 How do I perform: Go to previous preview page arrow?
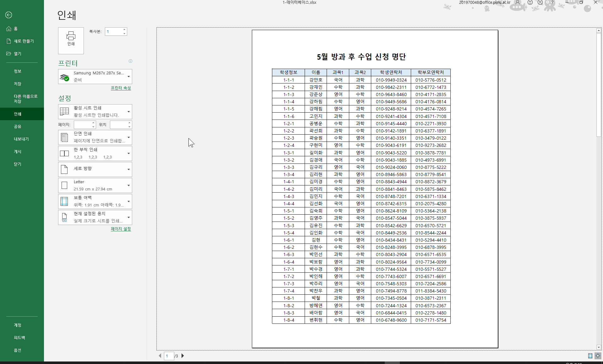(160, 356)
